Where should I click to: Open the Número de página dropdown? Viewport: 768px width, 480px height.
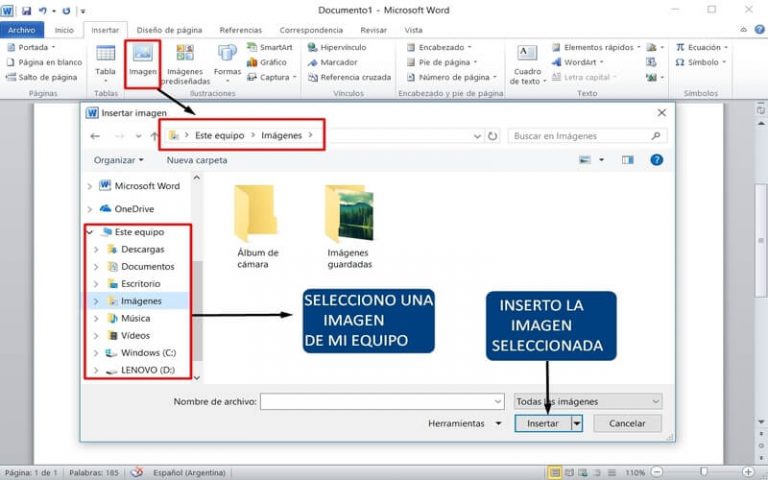[452, 77]
